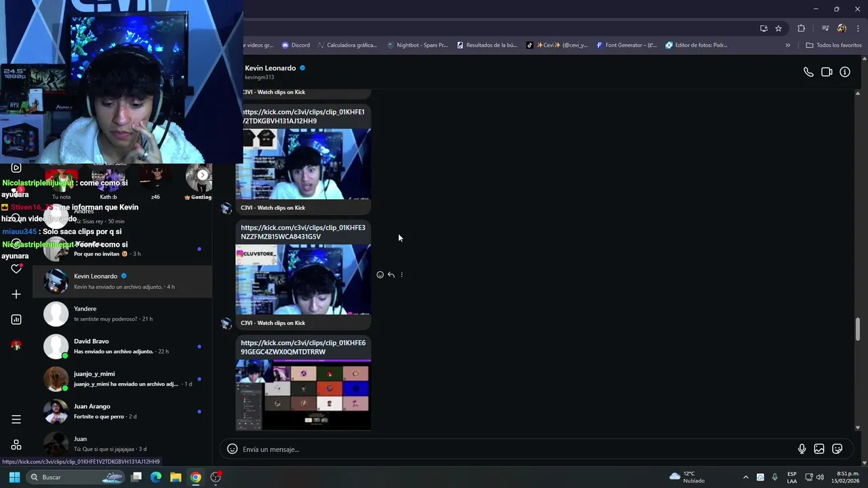
Task: Open File Explorer from the taskbar
Action: point(176,477)
